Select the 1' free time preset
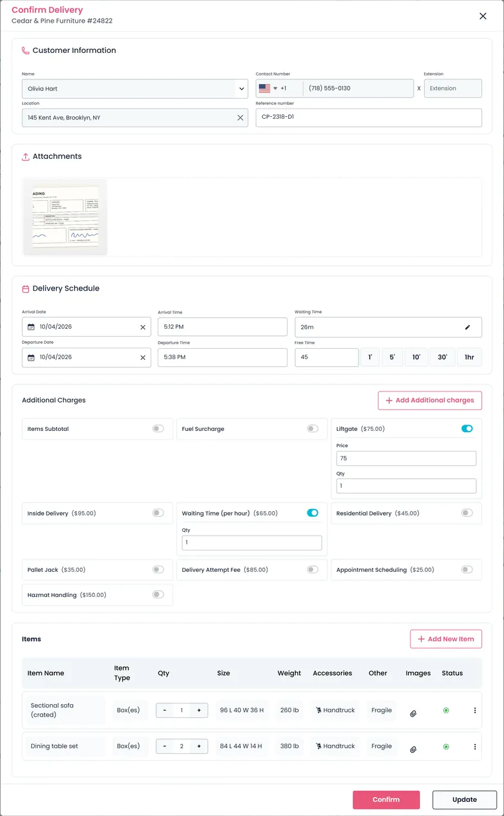The width and height of the screenshot is (504, 816). coord(370,357)
